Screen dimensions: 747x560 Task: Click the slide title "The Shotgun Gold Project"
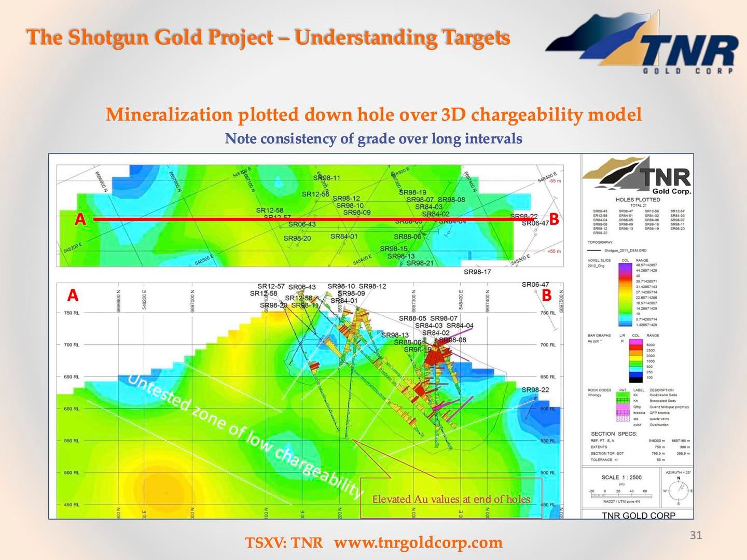point(150,37)
